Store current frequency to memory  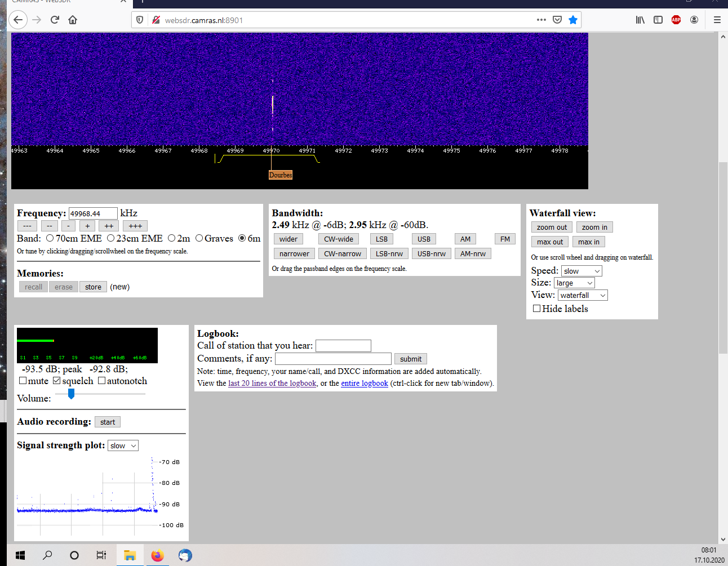point(94,287)
